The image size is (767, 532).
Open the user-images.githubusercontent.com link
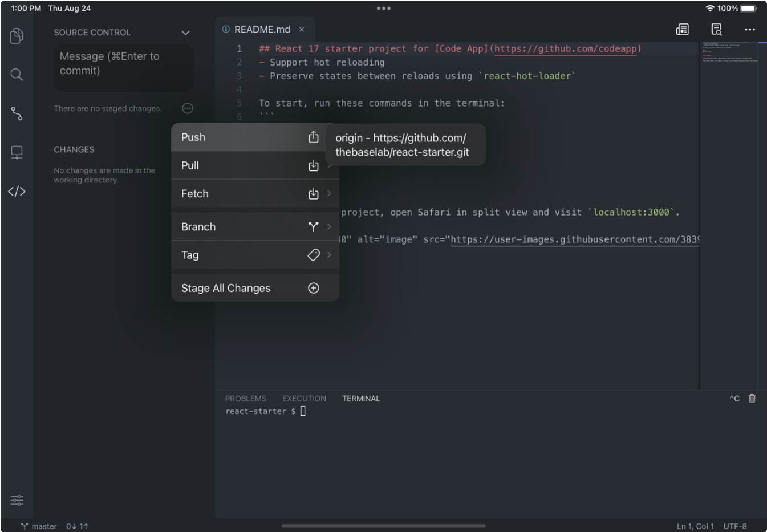(x=575, y=239)
